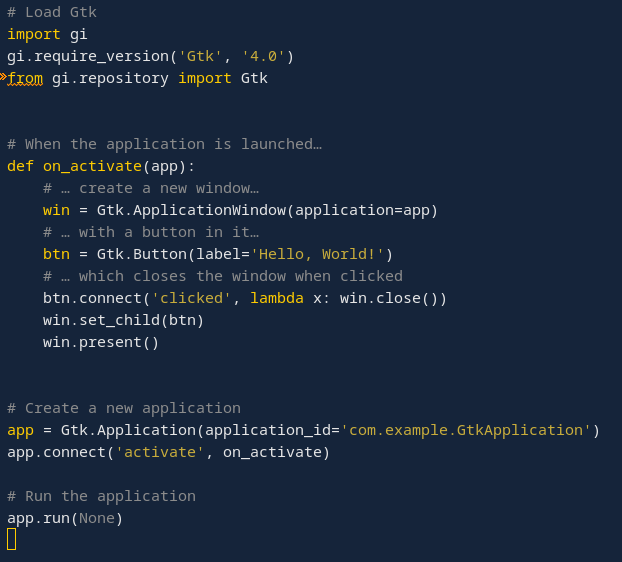Click the "# Run the application" comment
Viewport: 622px width, 562px height.
click(101, 496)
